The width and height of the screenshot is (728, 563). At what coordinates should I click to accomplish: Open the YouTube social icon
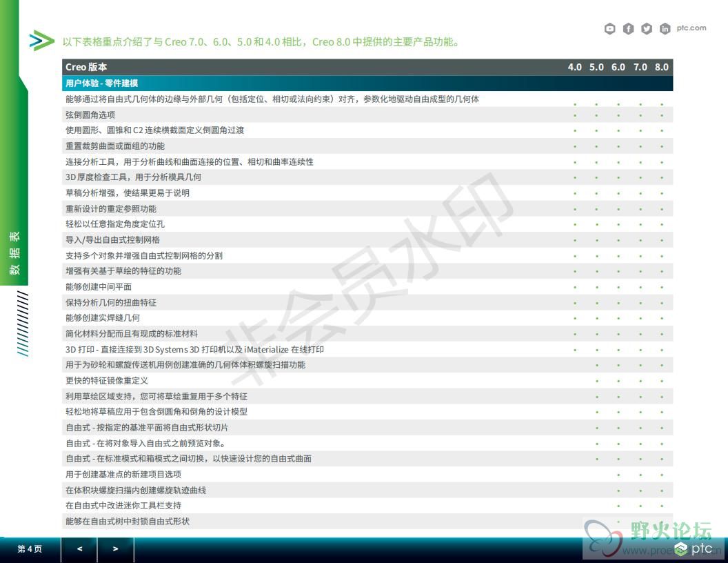point(609,29)
